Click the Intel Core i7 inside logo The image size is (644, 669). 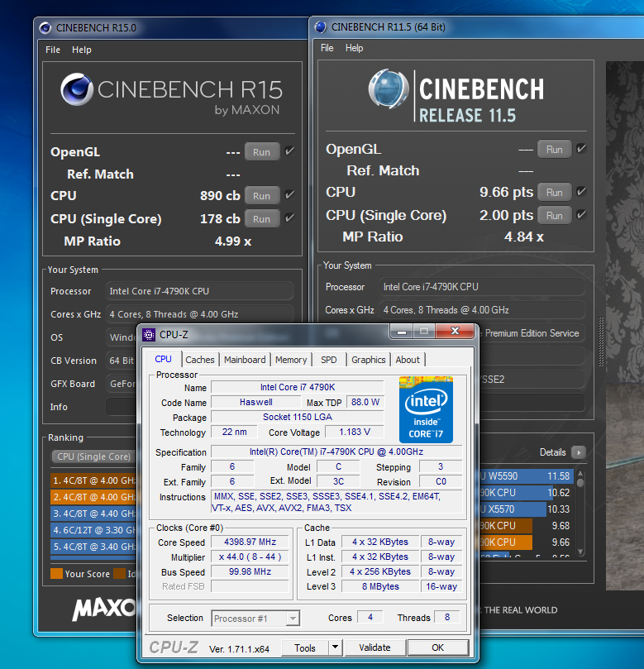coord(426,409)
